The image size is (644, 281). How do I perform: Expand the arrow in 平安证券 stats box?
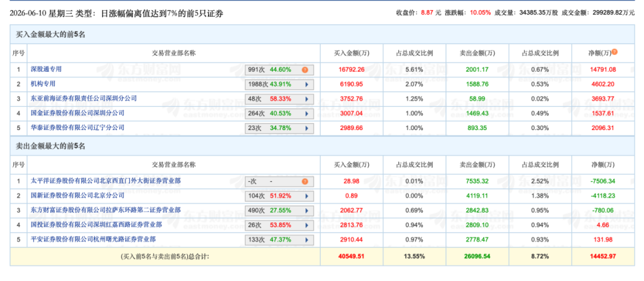click(306, 239)
